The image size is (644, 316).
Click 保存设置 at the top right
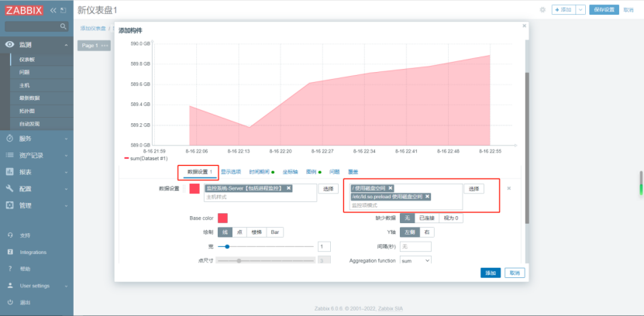pyautogui.click(x=604, y=10)
